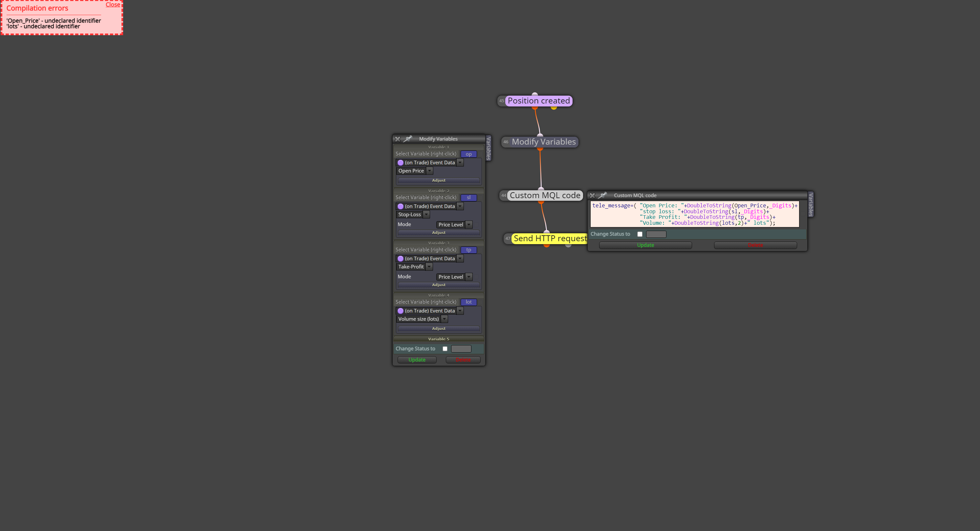Click orange output connector of Position created

pyautogui.click(x=535, y=108)
